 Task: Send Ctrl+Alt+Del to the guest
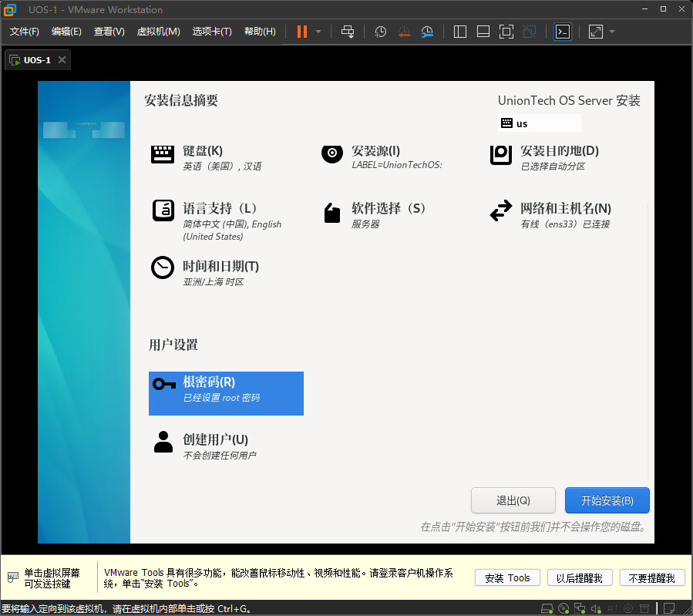(x=348, y=32)
